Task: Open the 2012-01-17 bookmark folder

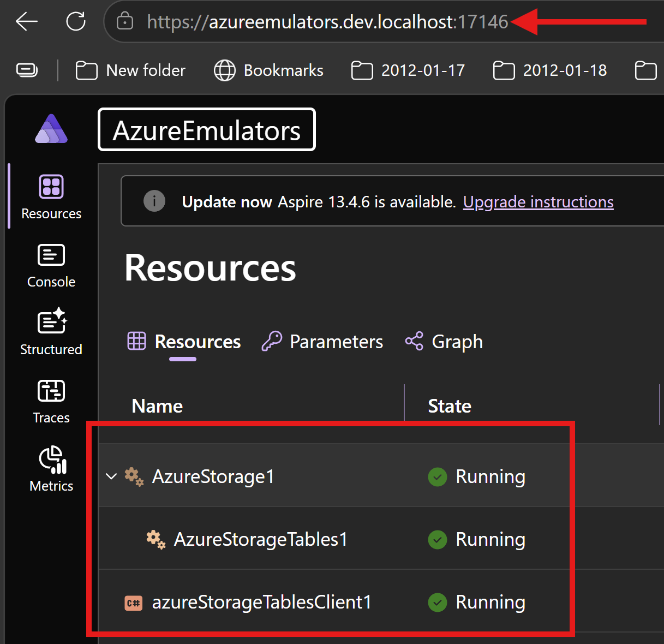Action: pos(408,70)
